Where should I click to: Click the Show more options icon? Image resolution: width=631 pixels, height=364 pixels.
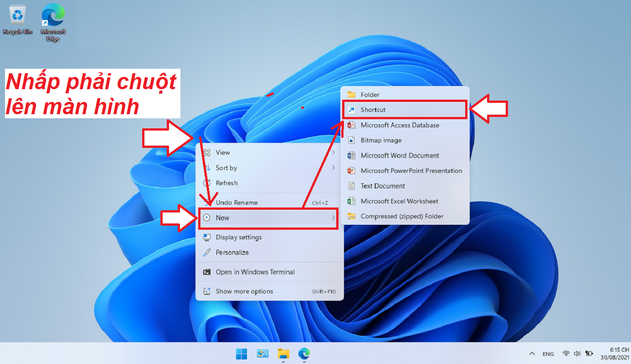pyautogui.click(x=207, y=291)
